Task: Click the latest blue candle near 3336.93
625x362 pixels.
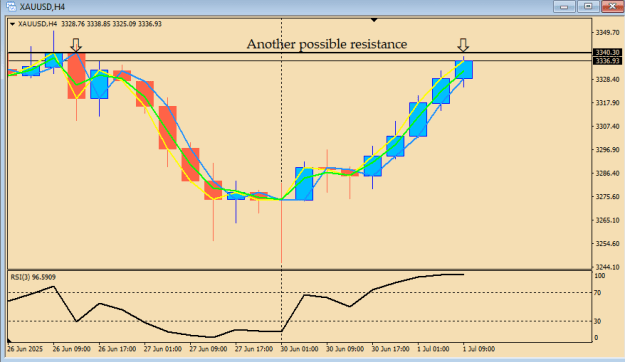Action: click(x=464, y=70)
